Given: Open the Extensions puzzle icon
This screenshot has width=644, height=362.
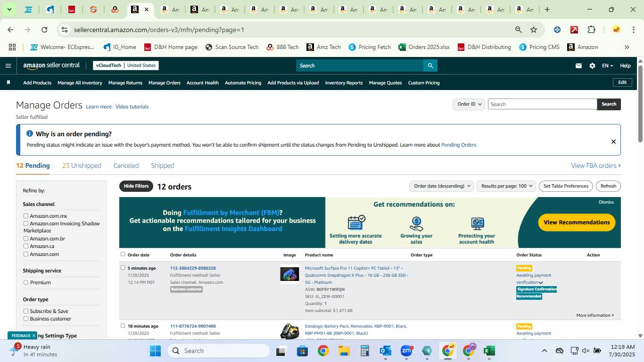Looking at the screenshot, I should pos(591,30).
